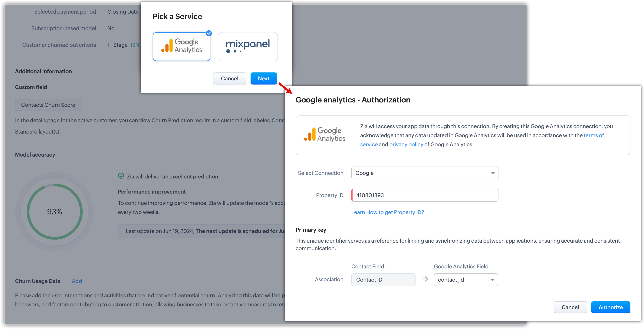Click the Select Connection dropdown arrow

[x=493, y=173]
